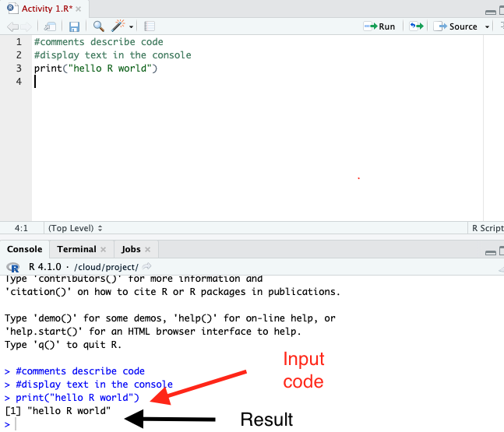Minimize the source editor pane
This screenshot has width=504, height=432.
[x=489, y=12]
